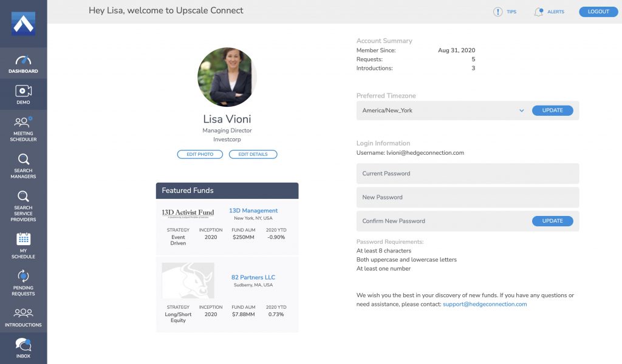Viewport: 622px width, 364px height.
Task: Click the Edit Details button
Action: tap(253, 155)
